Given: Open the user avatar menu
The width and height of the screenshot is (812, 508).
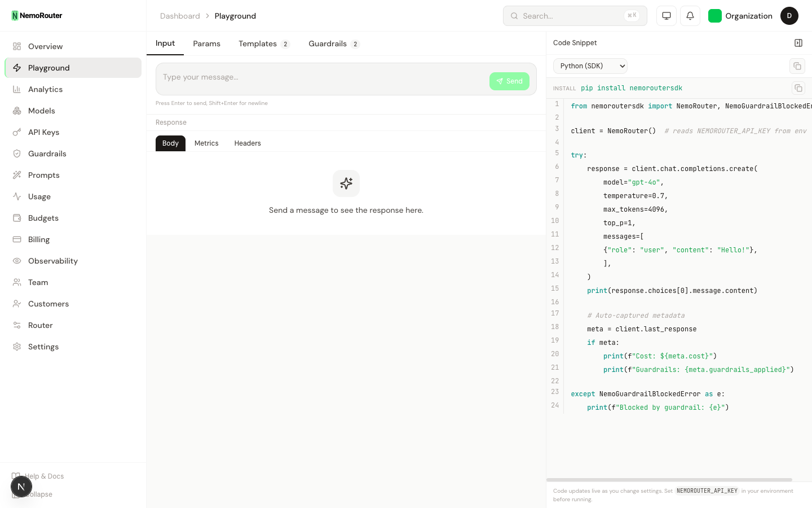Looking at the screenshot, I should point(789,16).
